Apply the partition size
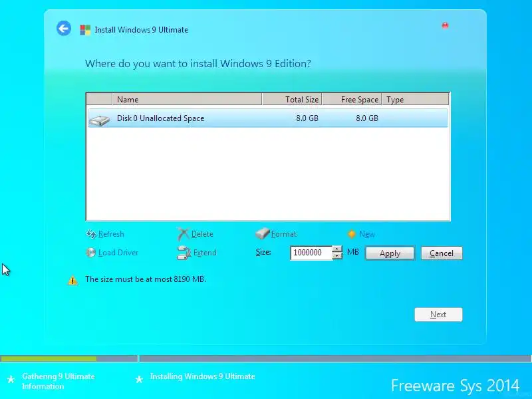Image resolution: width=532 pixels, height=399 pixels. tap(390, 253)
